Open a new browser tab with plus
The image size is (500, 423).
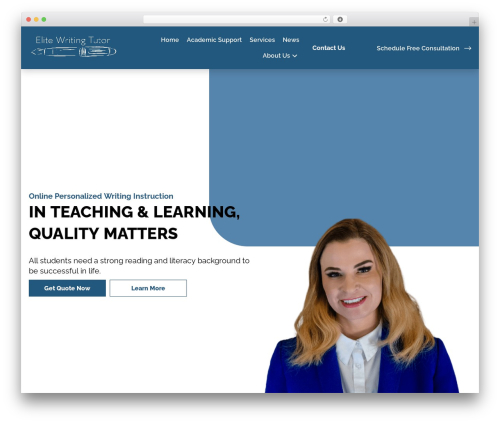tap(474, 22)
